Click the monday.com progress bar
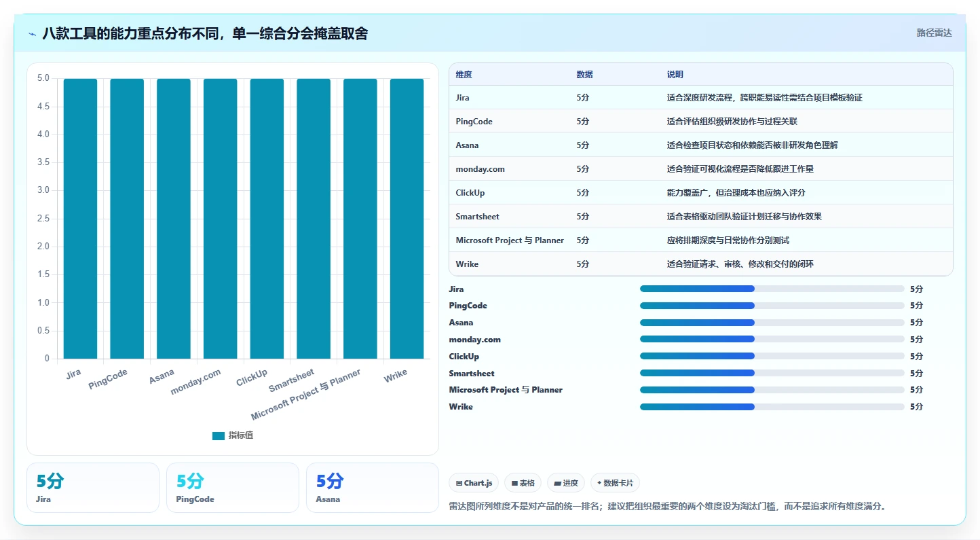 [x=772, y=339]
